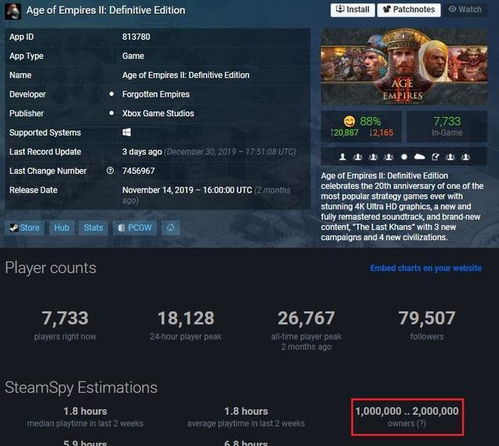This screenshot has height=446, width=499.
Task: Open the Store link button
Action: (25, 228)
